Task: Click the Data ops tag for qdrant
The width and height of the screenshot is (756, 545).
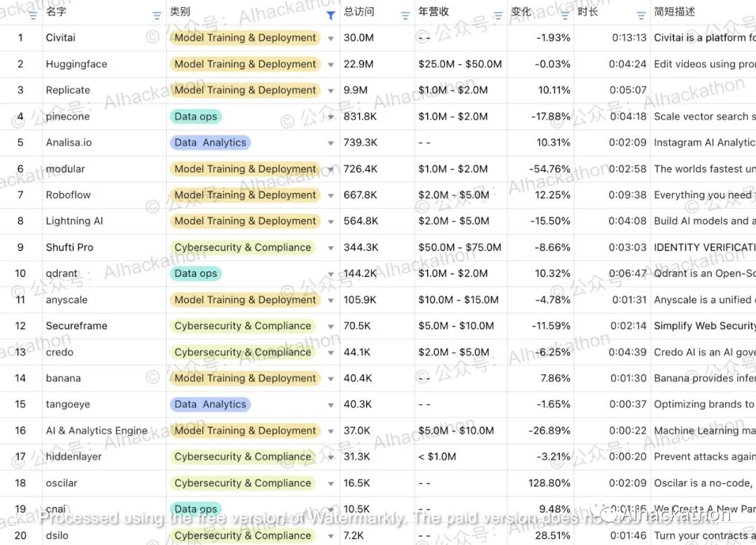Action: tap(196, 274)
